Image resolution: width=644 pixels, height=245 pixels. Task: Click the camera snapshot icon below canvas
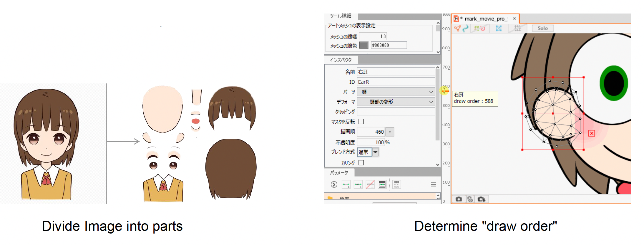(x=459, y=199)
